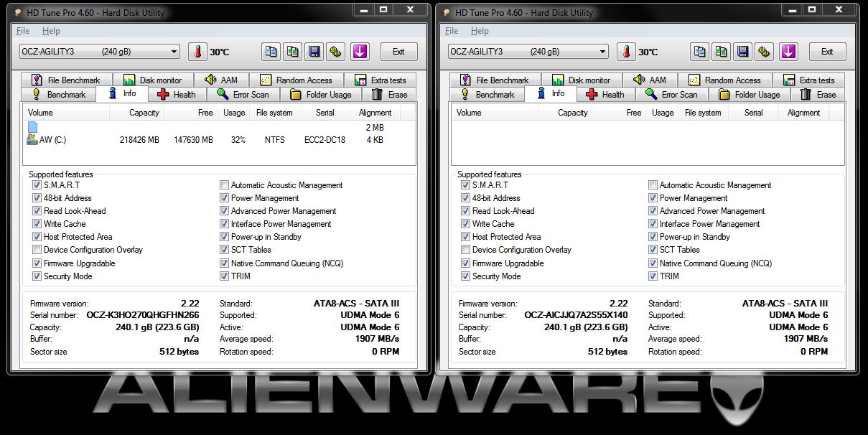This screenshot has width=868, height=435.
Task: Copy screenshot to clipboard in left window
Action: pos(292,52)
